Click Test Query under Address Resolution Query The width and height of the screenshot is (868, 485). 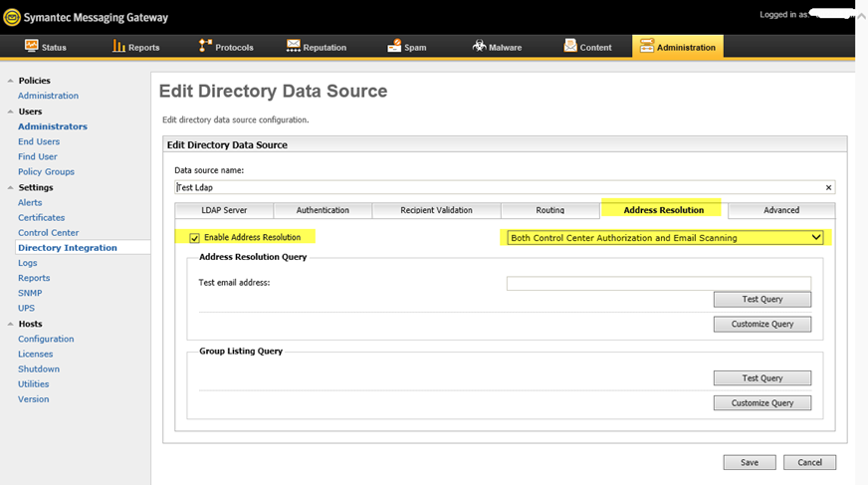coord(762,300)
